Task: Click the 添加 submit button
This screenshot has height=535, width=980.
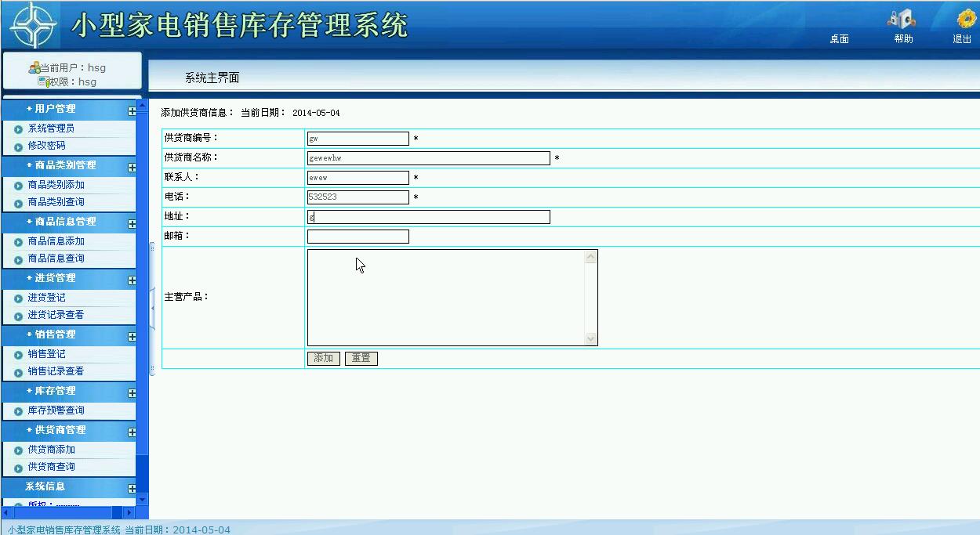Action: (324, 359)
